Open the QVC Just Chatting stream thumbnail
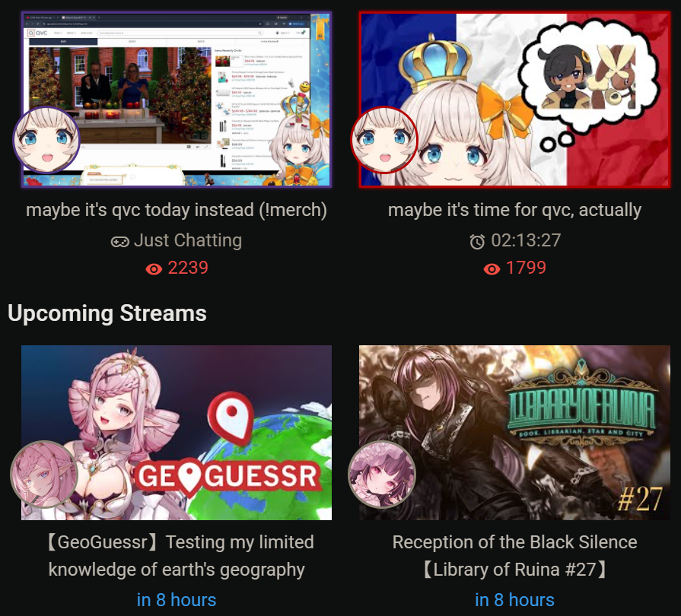Viewport: 681px width, 616px height. (177, 100)
